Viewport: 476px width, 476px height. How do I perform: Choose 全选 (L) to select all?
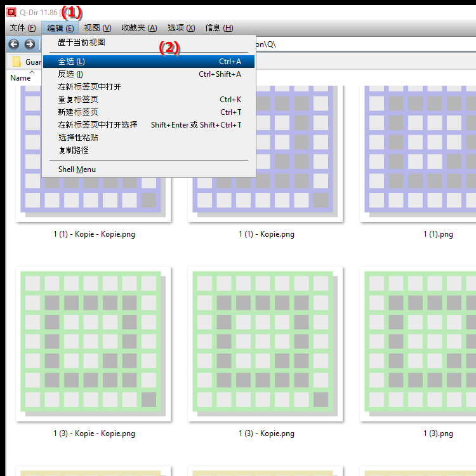point(71,62)
